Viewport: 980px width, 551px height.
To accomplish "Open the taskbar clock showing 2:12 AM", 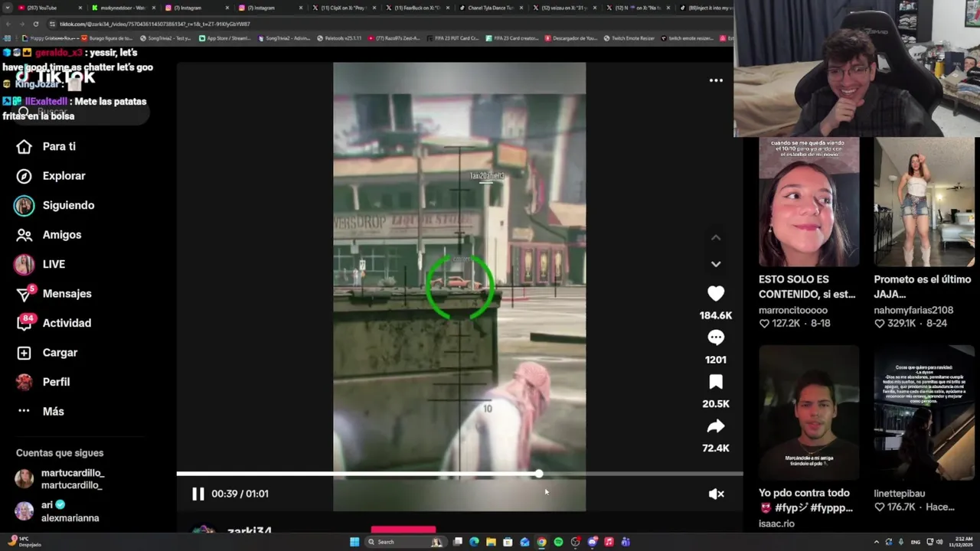I will tap(962, 542).
